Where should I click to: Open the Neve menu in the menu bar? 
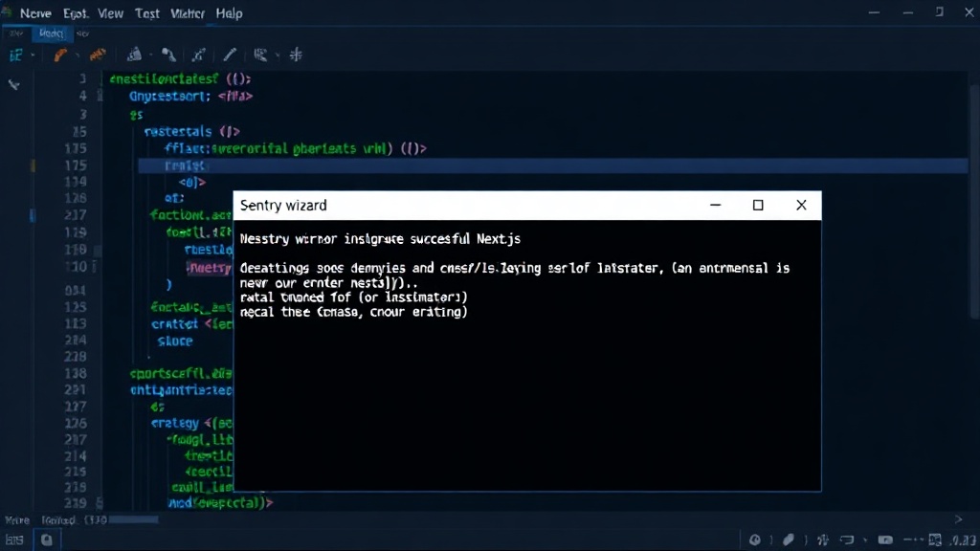(35, 13)
